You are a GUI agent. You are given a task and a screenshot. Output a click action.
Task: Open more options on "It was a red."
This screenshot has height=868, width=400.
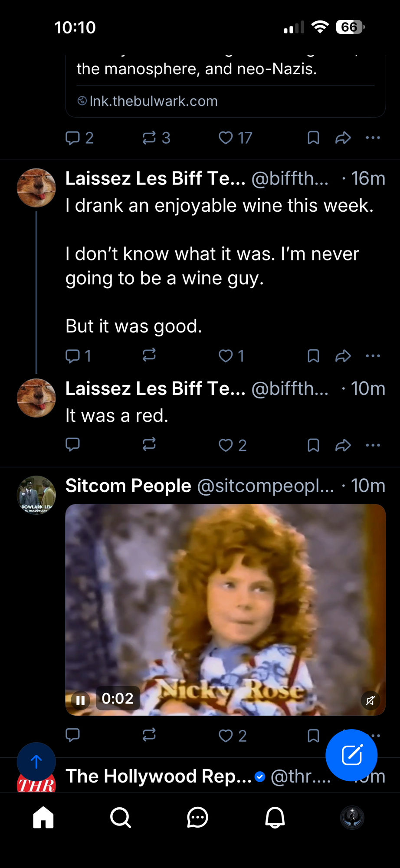(x=373, y=445)
